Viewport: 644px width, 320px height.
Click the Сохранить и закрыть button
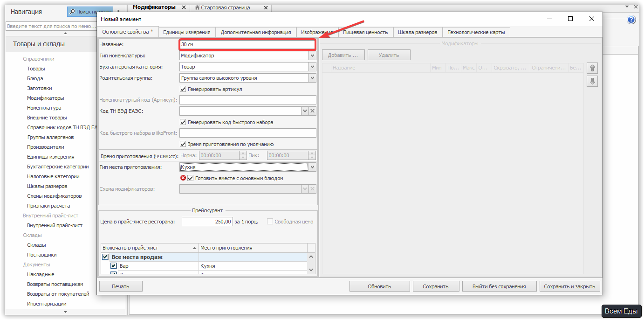click(x=570, y=286)
